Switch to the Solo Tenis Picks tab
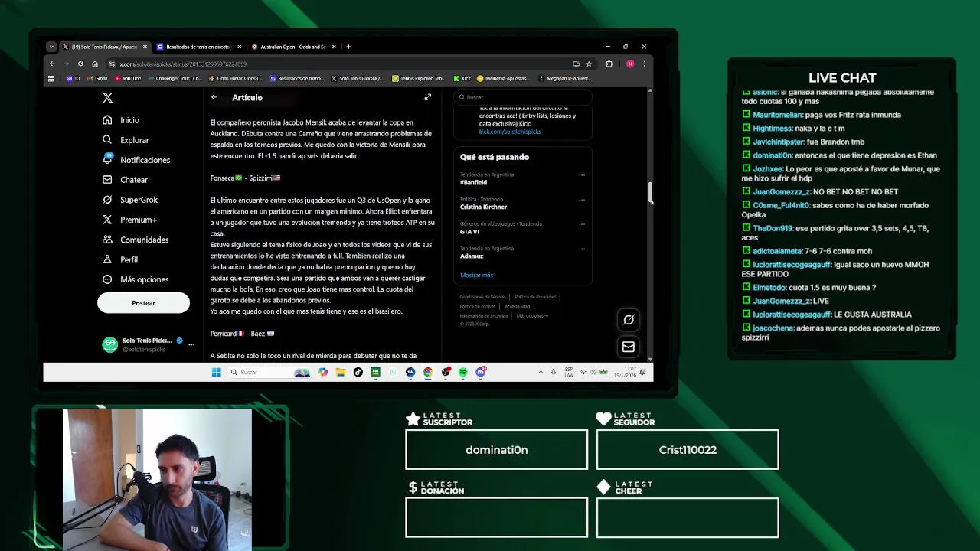Image resolution: width=980 pixels, height=551 pixels. point(105,47)
